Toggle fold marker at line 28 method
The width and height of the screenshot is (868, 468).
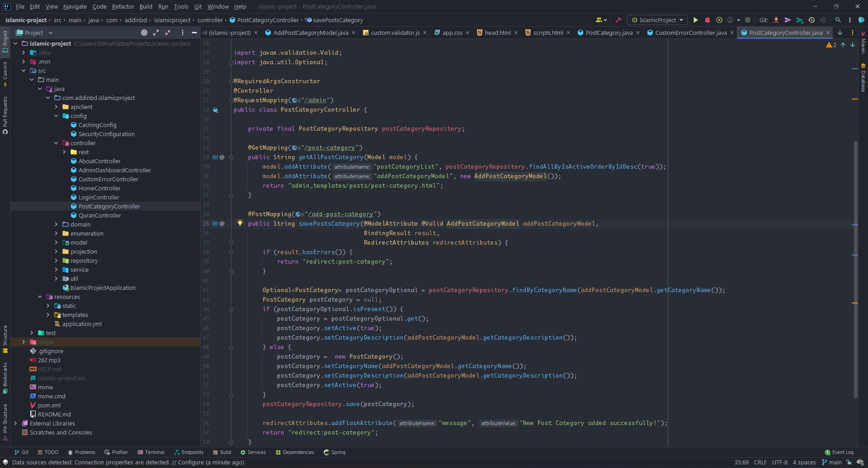pyautogui.click(x=231, y=157)
